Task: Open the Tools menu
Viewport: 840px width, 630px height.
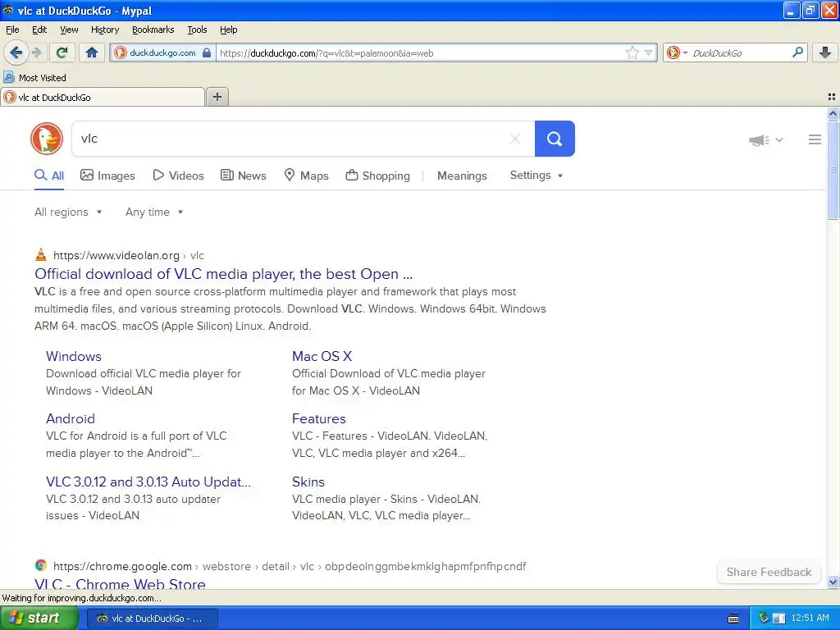Action: 197,30
